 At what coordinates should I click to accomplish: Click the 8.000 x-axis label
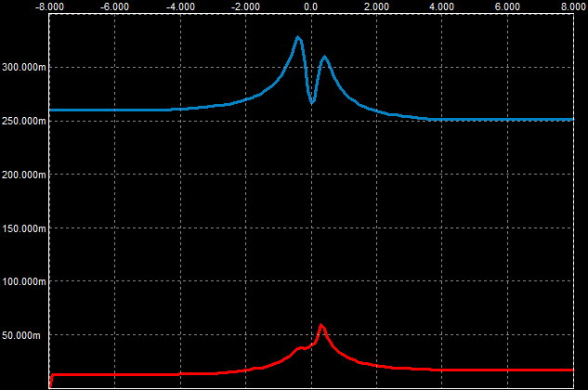573,6
